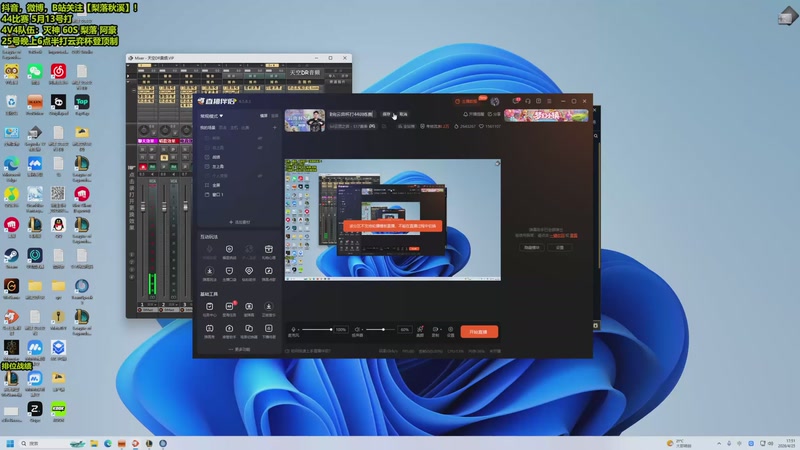Screen dimensions: 800x450
Task: Open the Windows Start button
Action: tap(10, 443)
